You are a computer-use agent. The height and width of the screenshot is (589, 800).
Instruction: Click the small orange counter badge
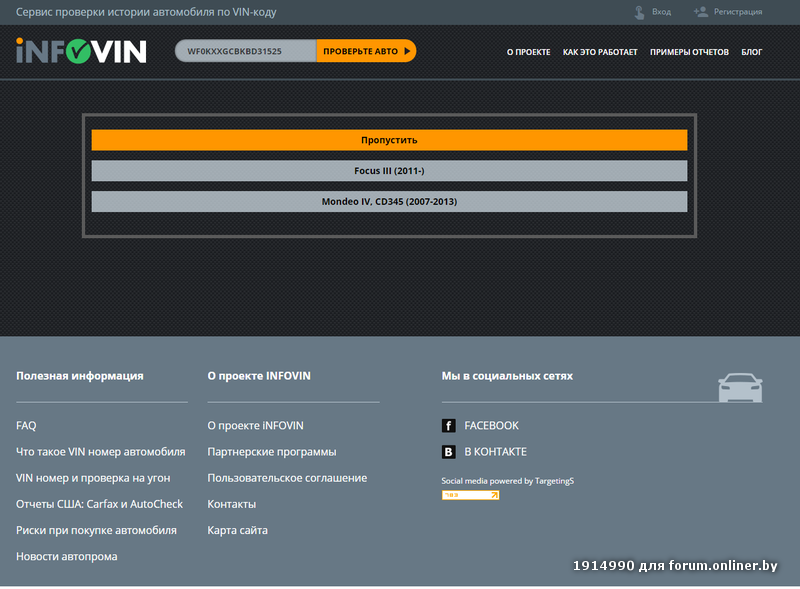pos(470,495)
